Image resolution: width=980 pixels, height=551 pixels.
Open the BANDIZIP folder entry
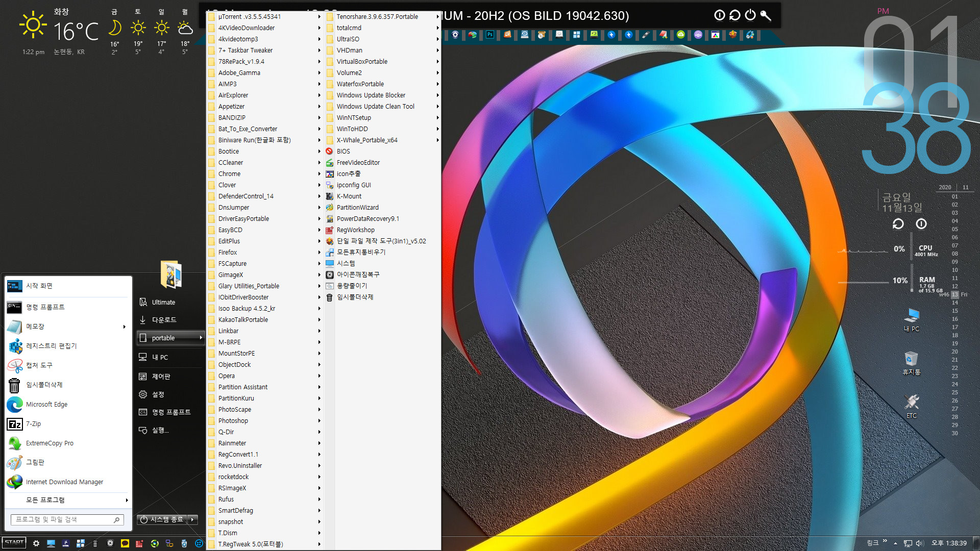pos(264,117)
